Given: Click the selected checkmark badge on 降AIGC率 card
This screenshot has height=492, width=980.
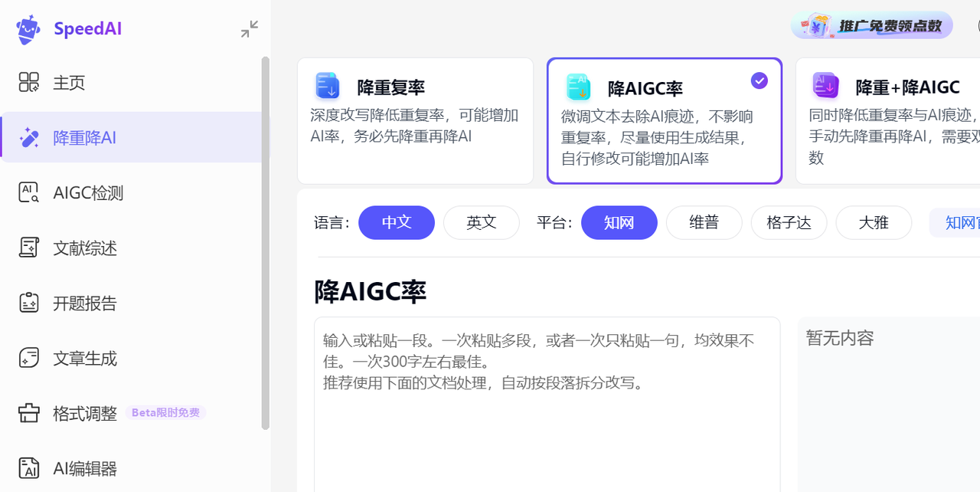Looking at the screenshot, I should pos(759,80).
